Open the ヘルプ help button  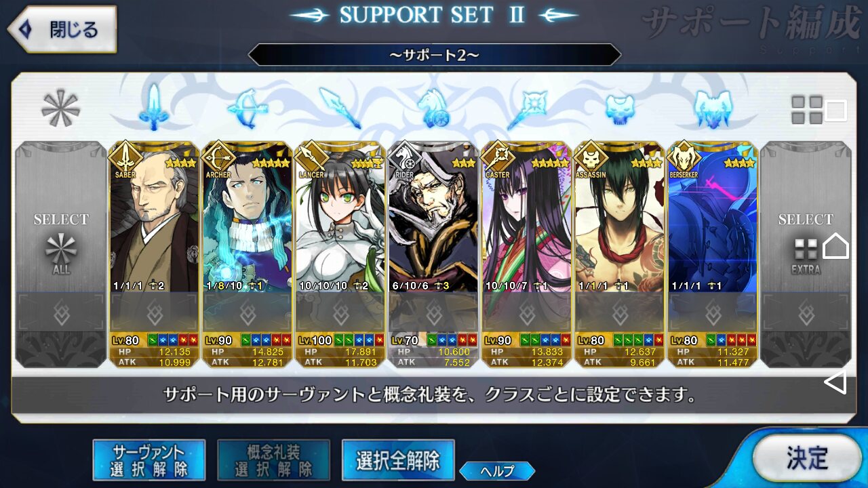tap(497, 471)
